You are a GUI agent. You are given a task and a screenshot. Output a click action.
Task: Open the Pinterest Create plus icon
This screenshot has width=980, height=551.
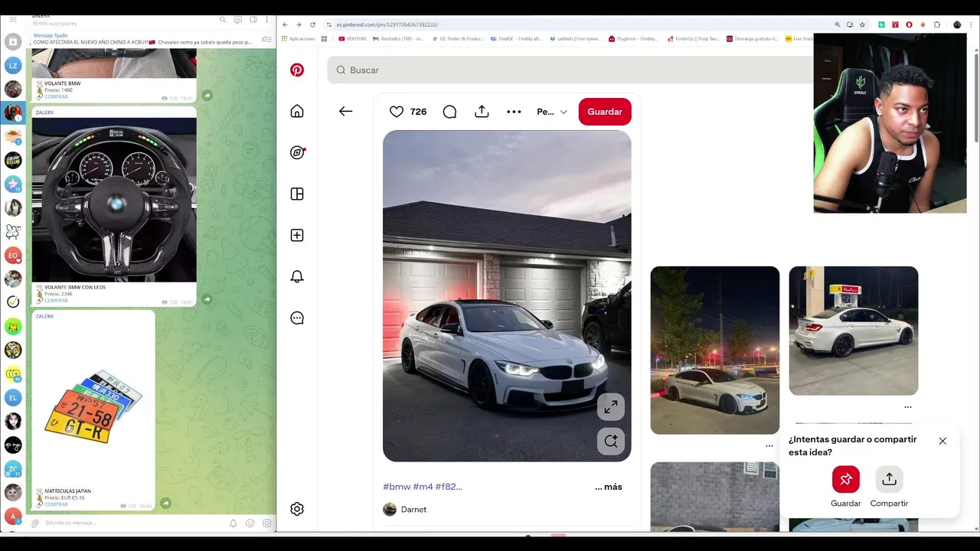tap(297, 235)
